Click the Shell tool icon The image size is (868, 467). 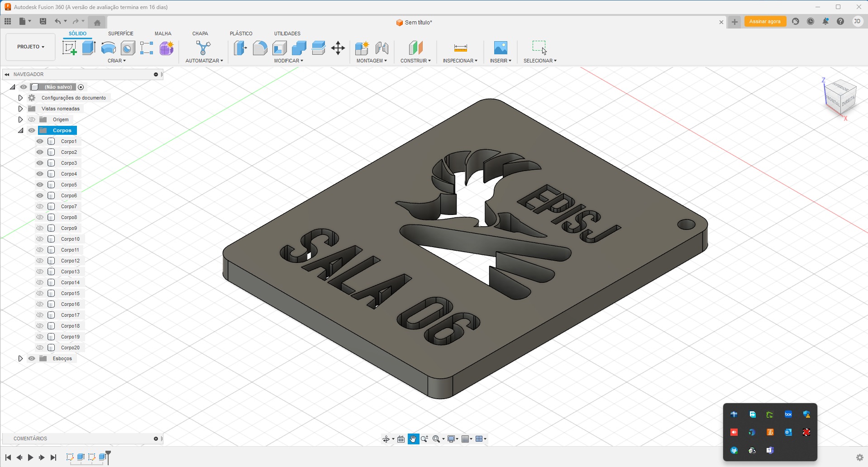pos(280,48)
